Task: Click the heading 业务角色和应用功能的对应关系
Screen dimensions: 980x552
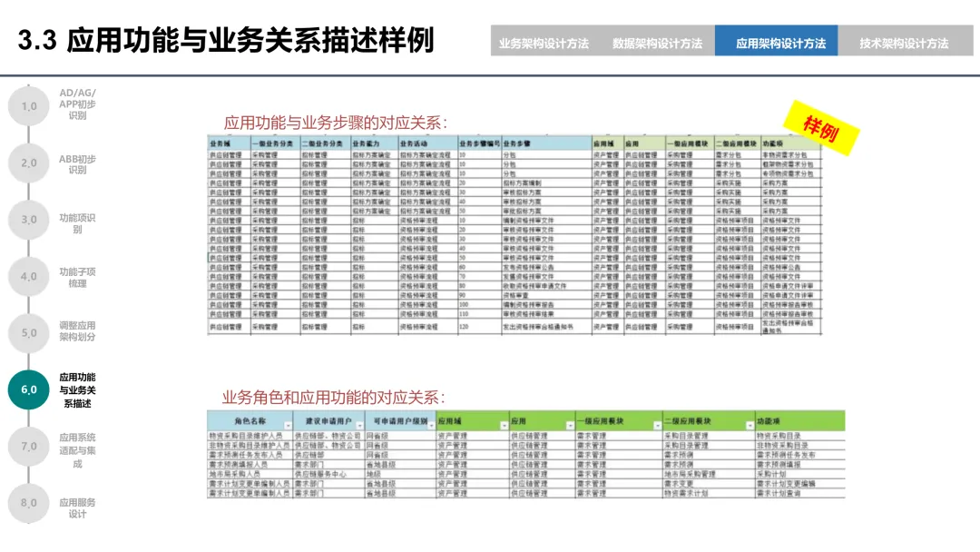Action: pyautogui.click(x=334, y=398)
